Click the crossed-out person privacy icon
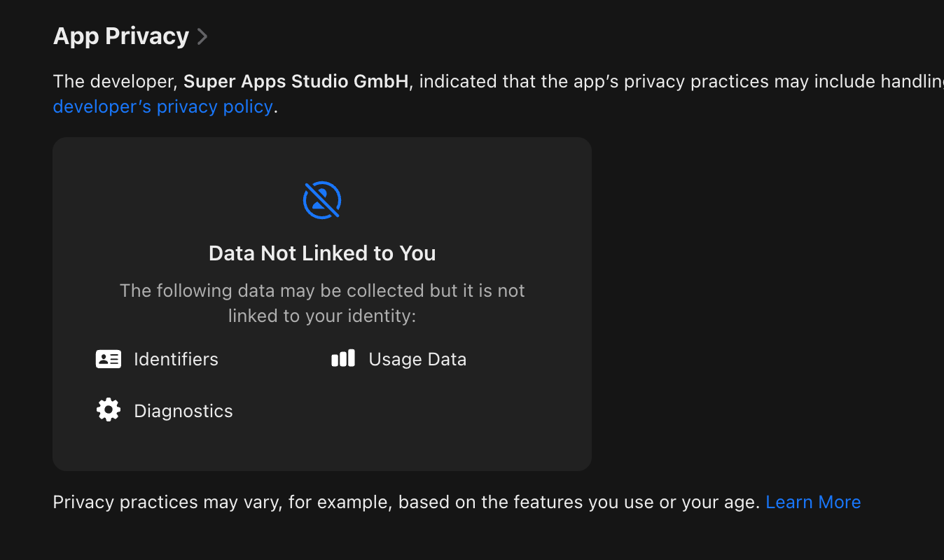 (x=322, y=200)
